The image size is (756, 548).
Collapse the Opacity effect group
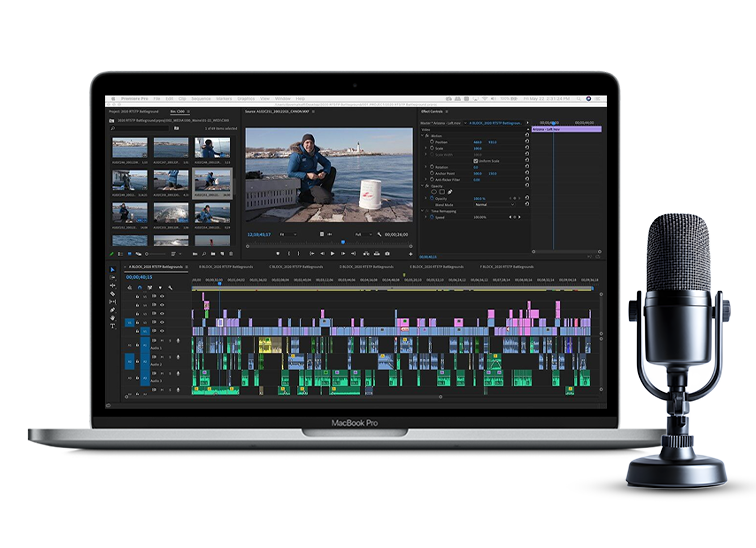pyautogui.click(x=422, y=186)
